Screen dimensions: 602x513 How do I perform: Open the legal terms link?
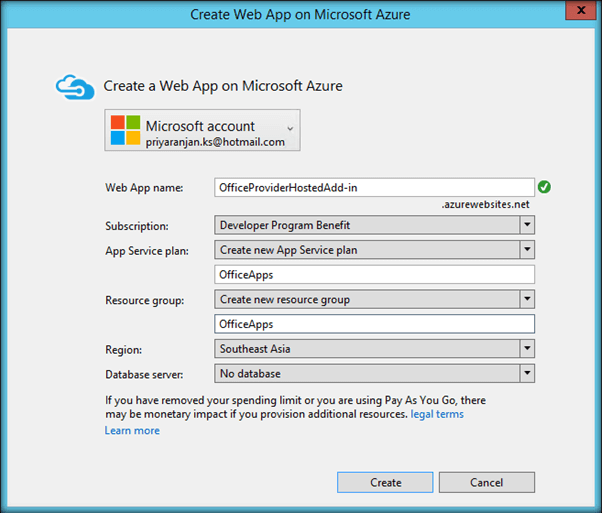click(x=437, y=414)
